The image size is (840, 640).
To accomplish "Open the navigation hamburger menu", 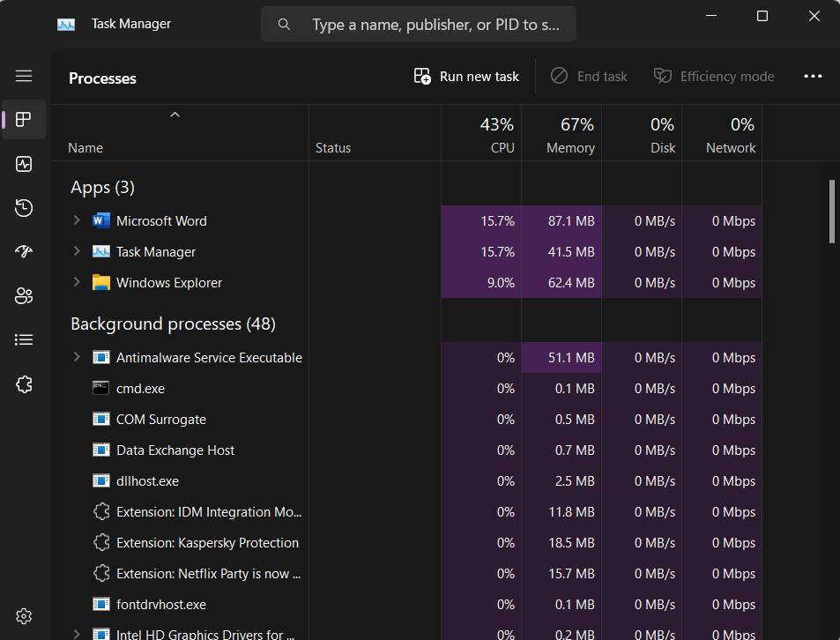I will [24, 76].
